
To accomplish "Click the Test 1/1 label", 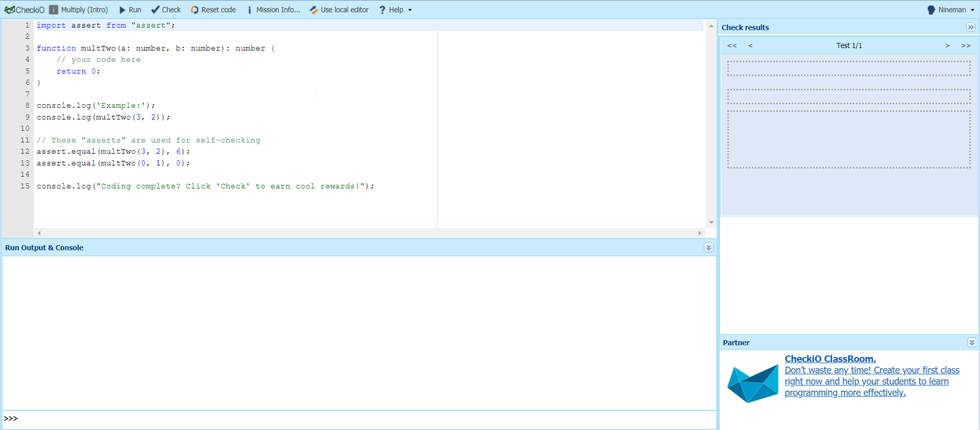I will (849, 45).
